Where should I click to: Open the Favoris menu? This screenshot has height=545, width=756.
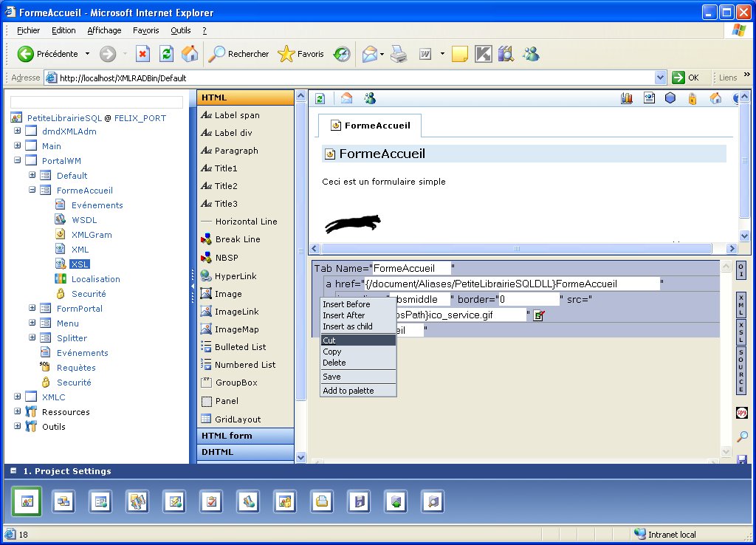[145, 30]
